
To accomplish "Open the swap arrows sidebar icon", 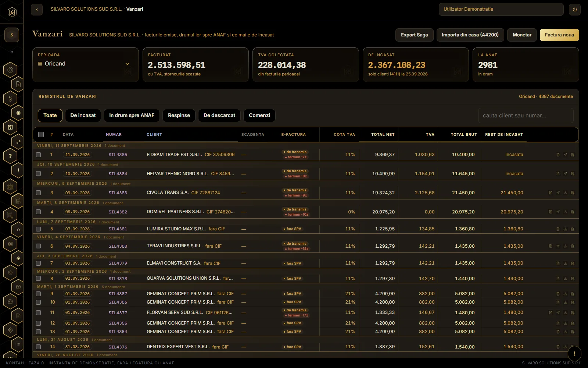I will click(x=18, y=142).
